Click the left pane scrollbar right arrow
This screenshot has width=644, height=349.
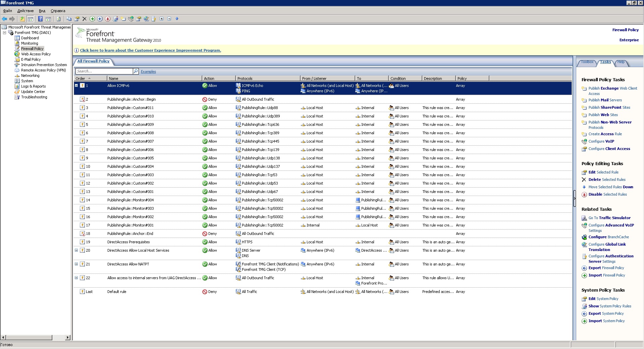[68, 337]
